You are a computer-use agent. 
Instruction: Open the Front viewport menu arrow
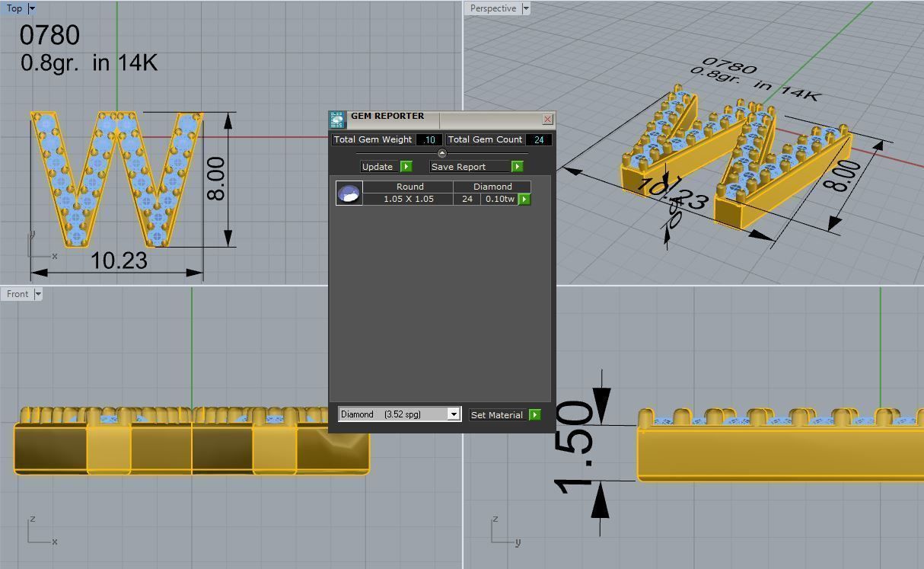[37, 294]
